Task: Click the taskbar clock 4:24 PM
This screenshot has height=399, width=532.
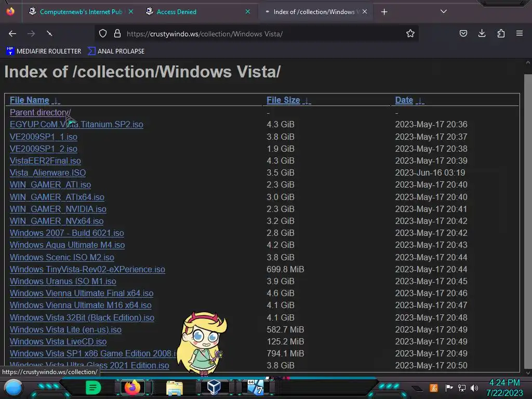Action: pyautogui.click(x=504, y=383)
